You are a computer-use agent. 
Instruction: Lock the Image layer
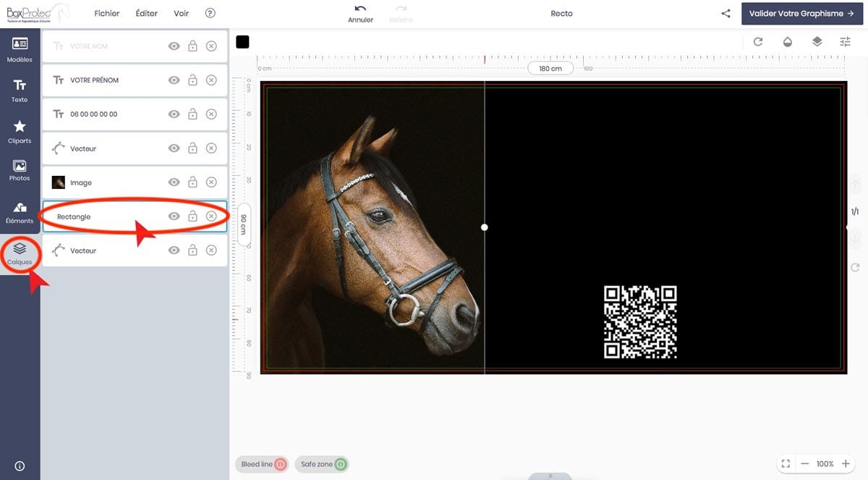pyautogui.click(x=192, y=182)
